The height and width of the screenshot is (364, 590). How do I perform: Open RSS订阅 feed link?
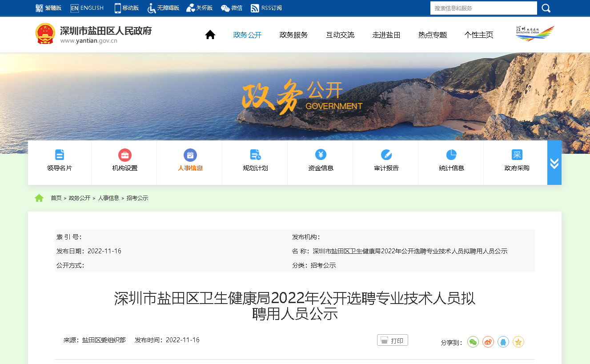[266, 8]
